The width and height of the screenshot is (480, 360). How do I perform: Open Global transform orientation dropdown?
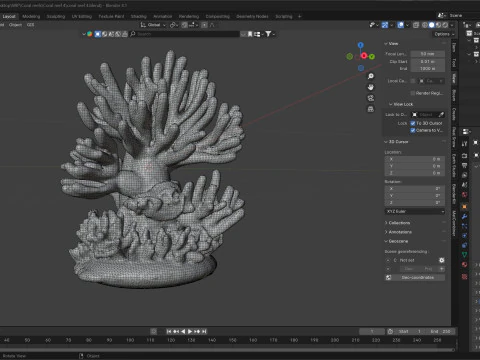[x=153, y=25]
